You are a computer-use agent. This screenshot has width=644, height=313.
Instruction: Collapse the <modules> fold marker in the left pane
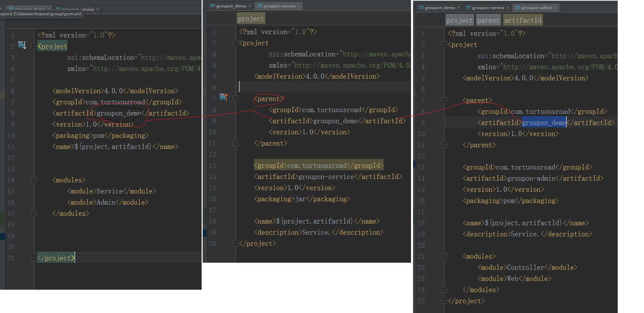[34, 180]
